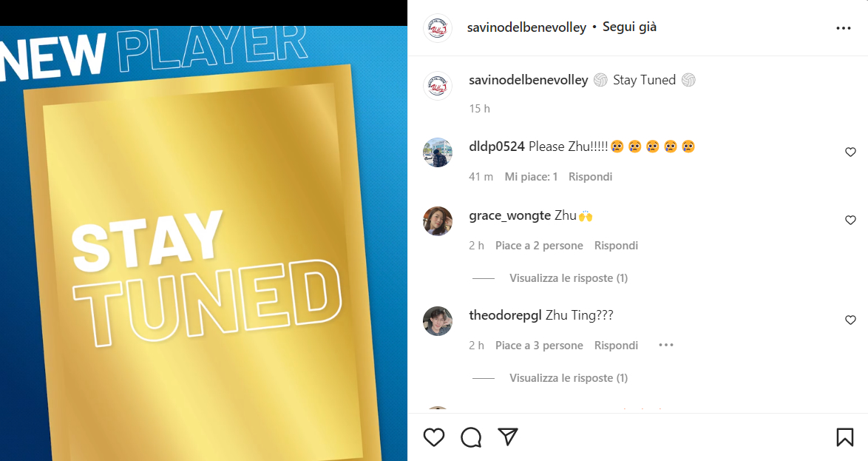Reply to theodorepgl via Rispondi

click(x=616, y=346)
